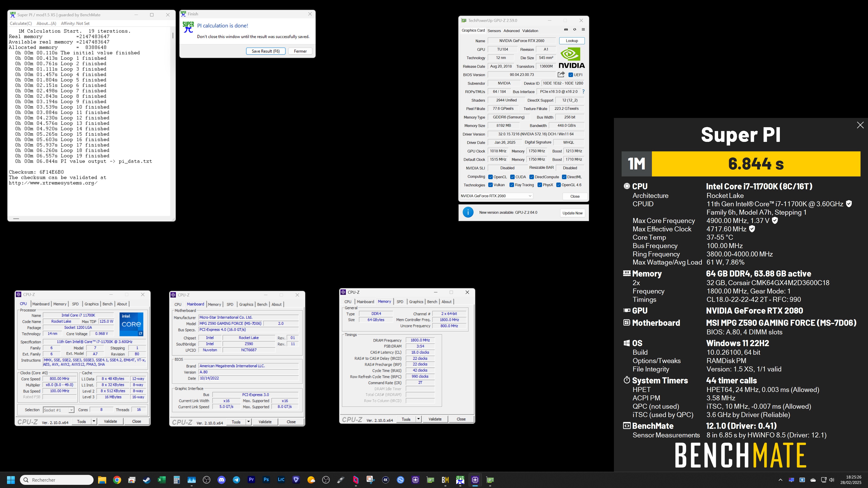The height and width of the screenshot is (488, 868).
Task: Click the Intel Core i7 logo in CPU-Z
Action: pos(131,324)
